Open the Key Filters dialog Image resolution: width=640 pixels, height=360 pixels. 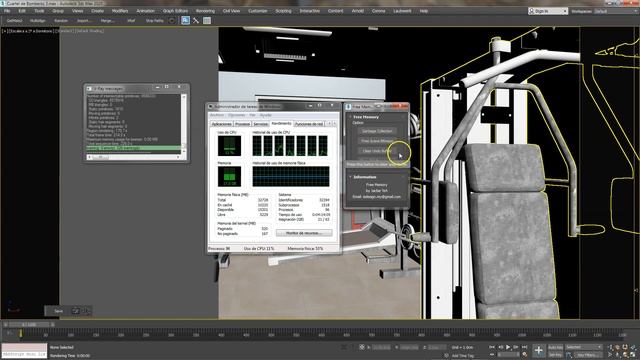point(588,355)
